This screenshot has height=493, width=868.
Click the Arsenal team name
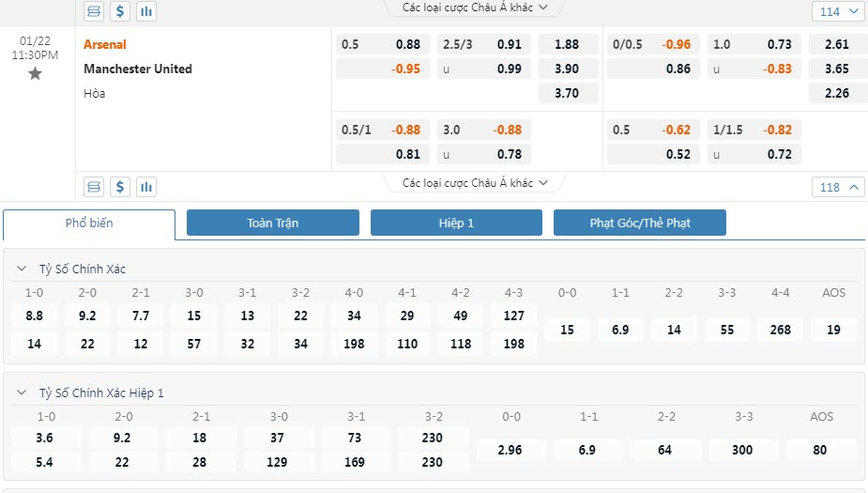click(x=105, y=44)
